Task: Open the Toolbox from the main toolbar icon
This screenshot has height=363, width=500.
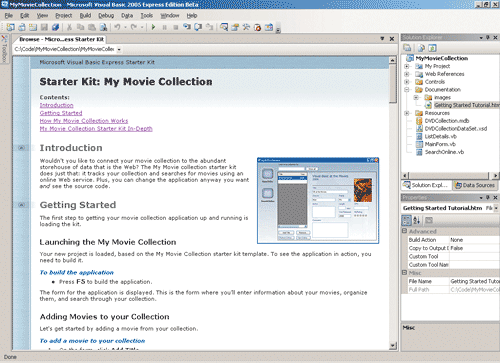Action: click(x=246, y=27)
